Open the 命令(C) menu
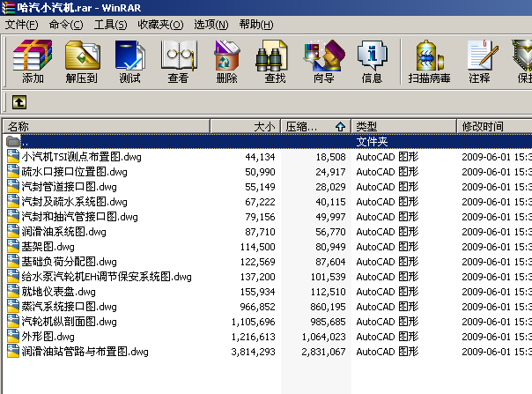 (66, 25)
